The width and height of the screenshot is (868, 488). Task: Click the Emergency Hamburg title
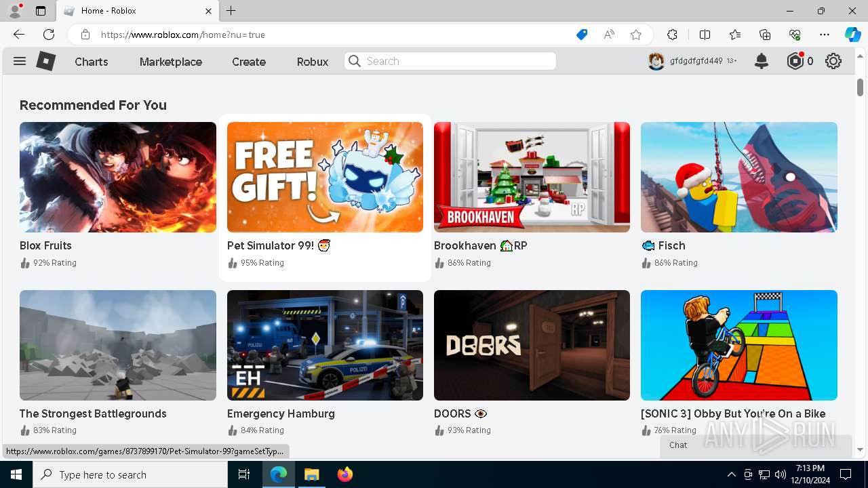(x=281, y=413)
